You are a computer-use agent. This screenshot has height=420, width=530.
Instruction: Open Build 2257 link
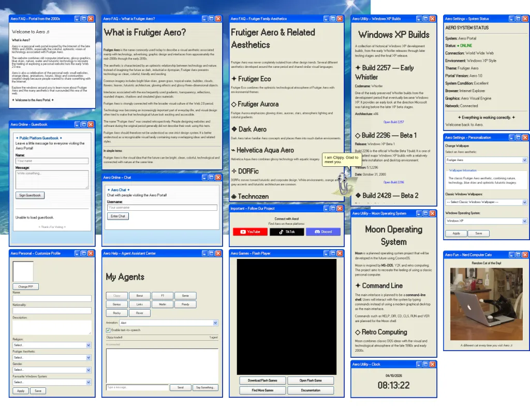393,122
